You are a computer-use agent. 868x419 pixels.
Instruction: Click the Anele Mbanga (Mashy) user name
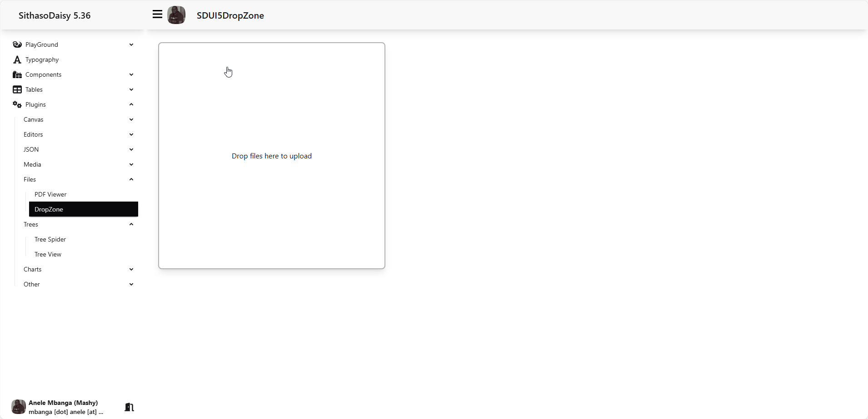[x=63, y=403]
